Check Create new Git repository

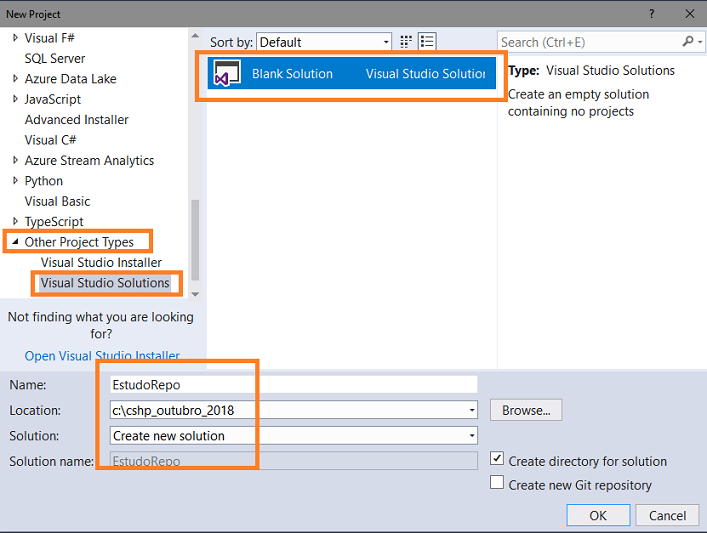pos(497,482)
